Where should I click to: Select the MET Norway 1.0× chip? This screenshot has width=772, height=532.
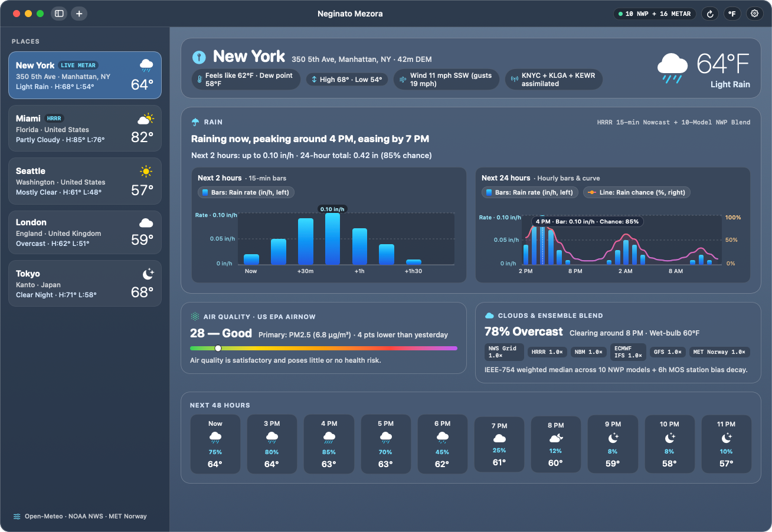tap(719, 352)
